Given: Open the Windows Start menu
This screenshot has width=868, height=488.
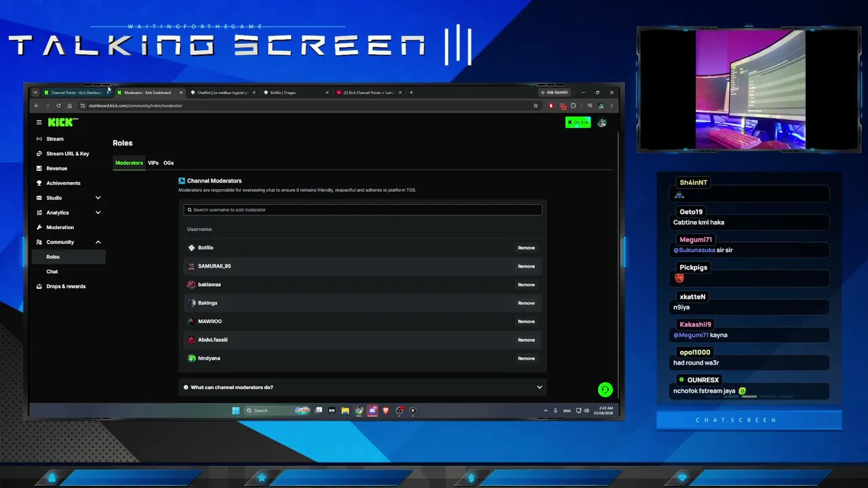Looking at the screenshot, I should click(x=235, y=411).
